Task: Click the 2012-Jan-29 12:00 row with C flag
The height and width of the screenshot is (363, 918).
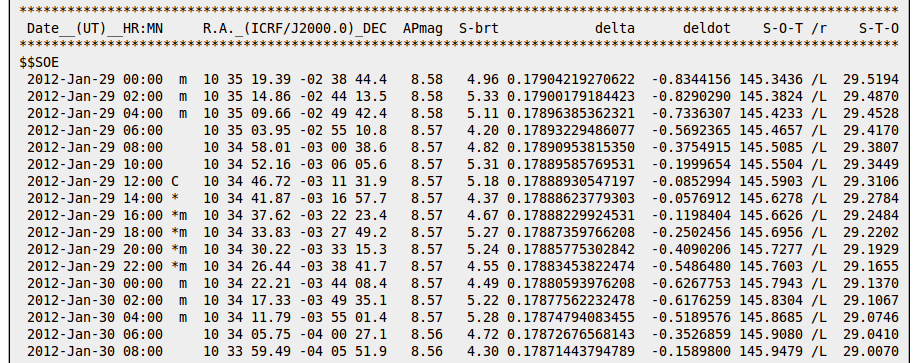Action: [x=463, y=182]
